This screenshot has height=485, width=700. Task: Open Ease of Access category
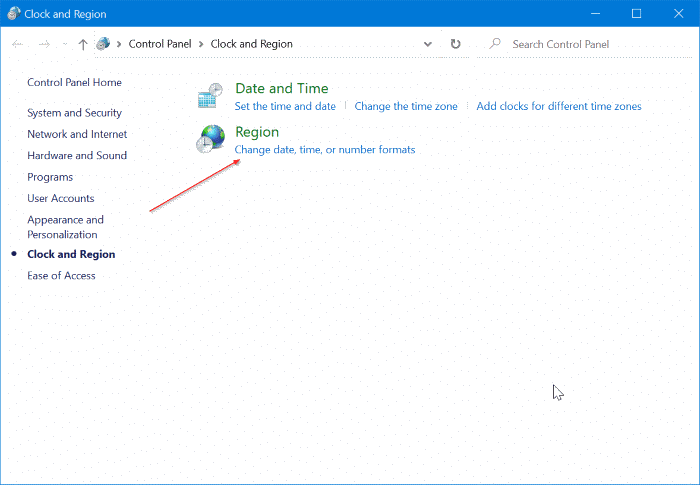point(61,276)
